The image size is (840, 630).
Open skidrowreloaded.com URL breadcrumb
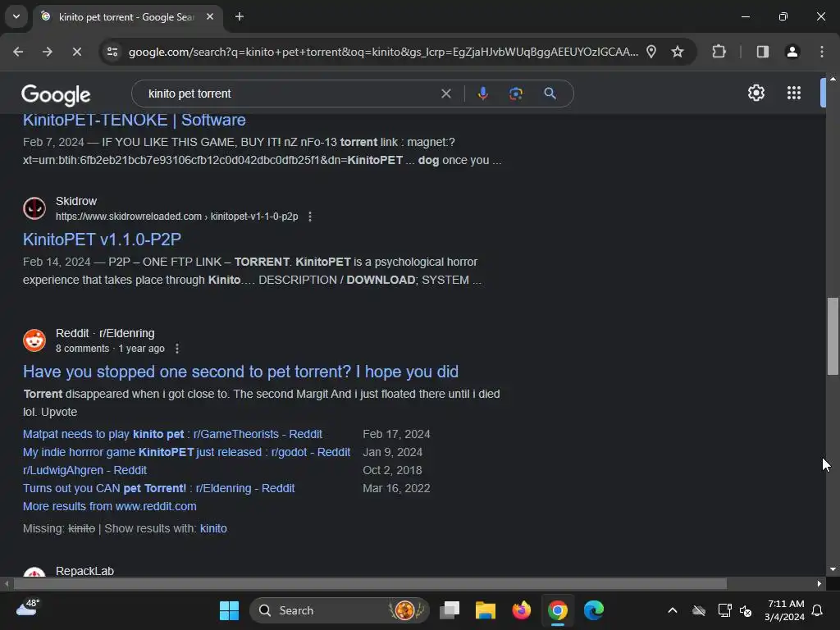click(x=177, y=217)
